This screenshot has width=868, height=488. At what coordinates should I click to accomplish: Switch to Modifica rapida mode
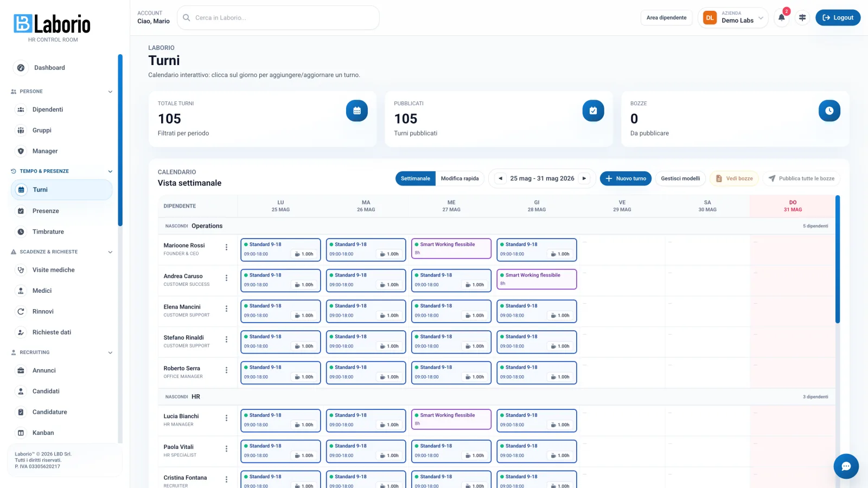(x=459, y=178)
